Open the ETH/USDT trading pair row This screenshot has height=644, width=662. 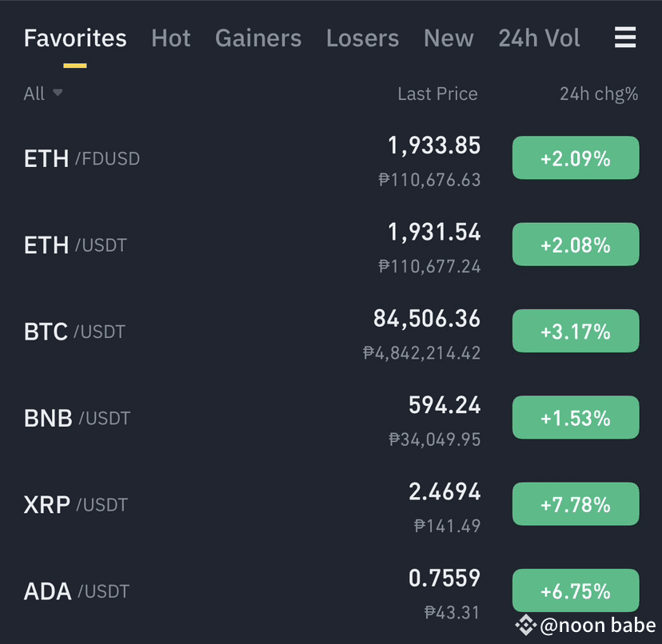[331, 244]
